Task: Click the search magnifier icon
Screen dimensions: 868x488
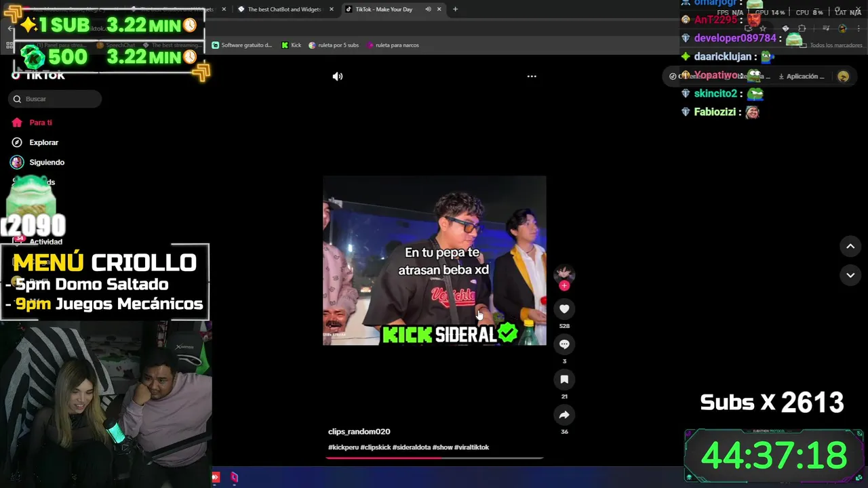Action: point(17,99)
